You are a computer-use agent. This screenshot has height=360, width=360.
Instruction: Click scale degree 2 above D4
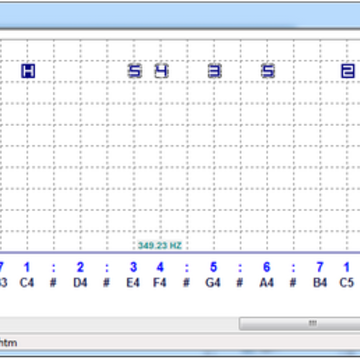tap(80, 267)
